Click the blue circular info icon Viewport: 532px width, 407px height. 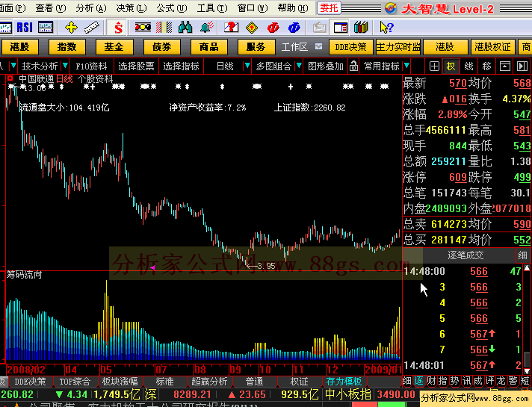[294, 27]
